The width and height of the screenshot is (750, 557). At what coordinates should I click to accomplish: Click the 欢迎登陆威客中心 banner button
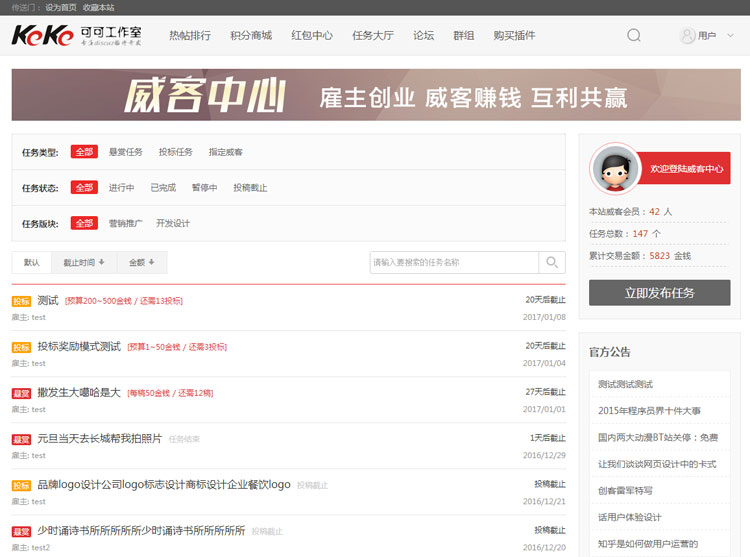click(686, 168)
